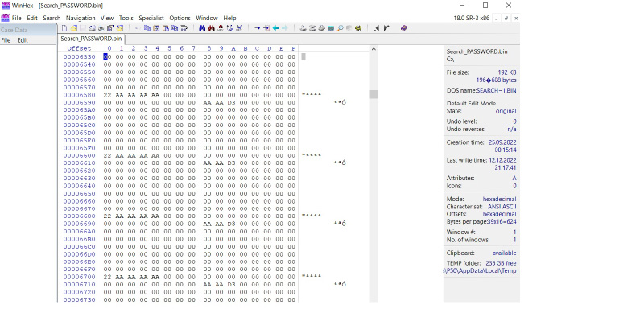
Task: Click the Open RAM toolbar icon
Action: tap(321, 28)
